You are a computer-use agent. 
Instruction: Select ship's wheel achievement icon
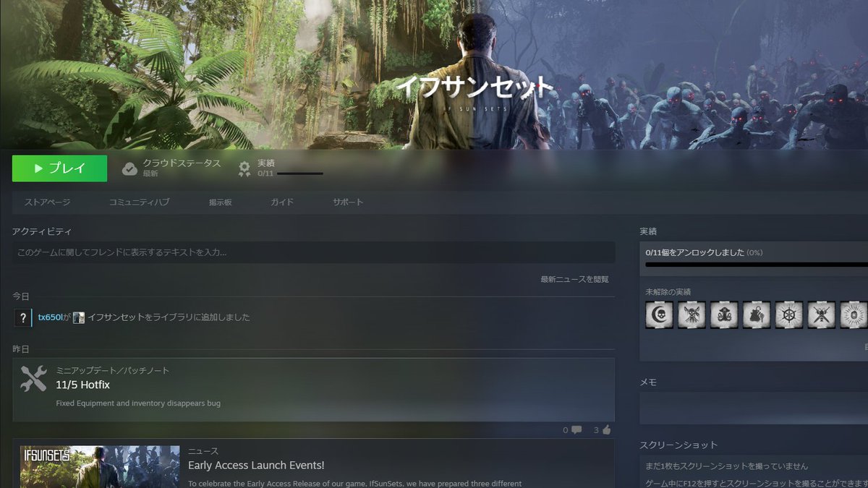[x=789, y=314]
